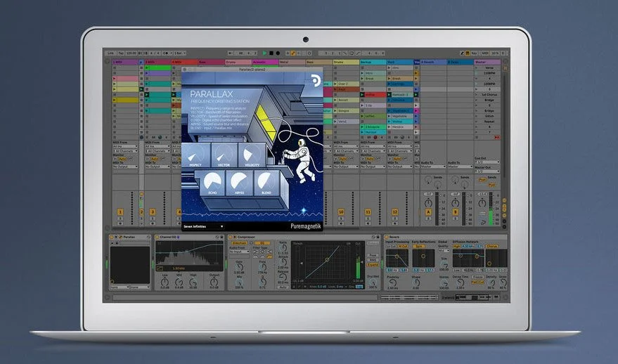Image resolution: width=618 pixels, height=364 pixels.
Task: Toggle the Compressor device activator
Action: click(x=230, y=237)
